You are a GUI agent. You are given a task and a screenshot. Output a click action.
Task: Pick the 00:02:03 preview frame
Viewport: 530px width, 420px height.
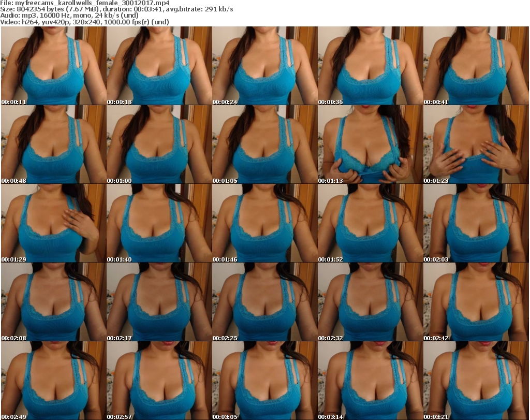click(x=476, y=223)
